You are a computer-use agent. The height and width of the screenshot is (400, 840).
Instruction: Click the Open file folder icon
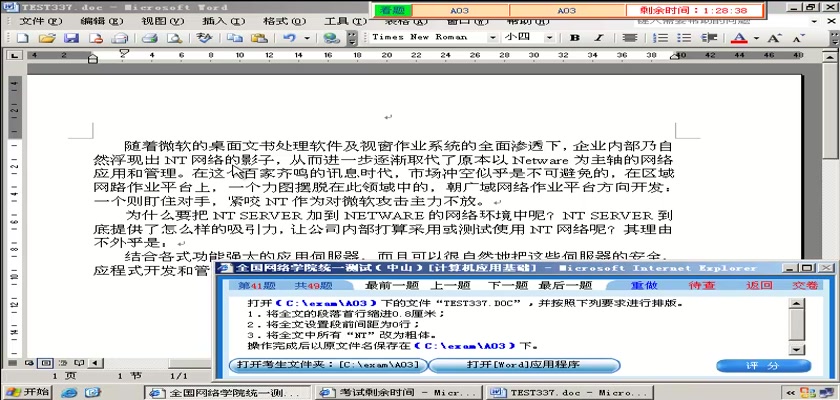click(x=47, y=37)
